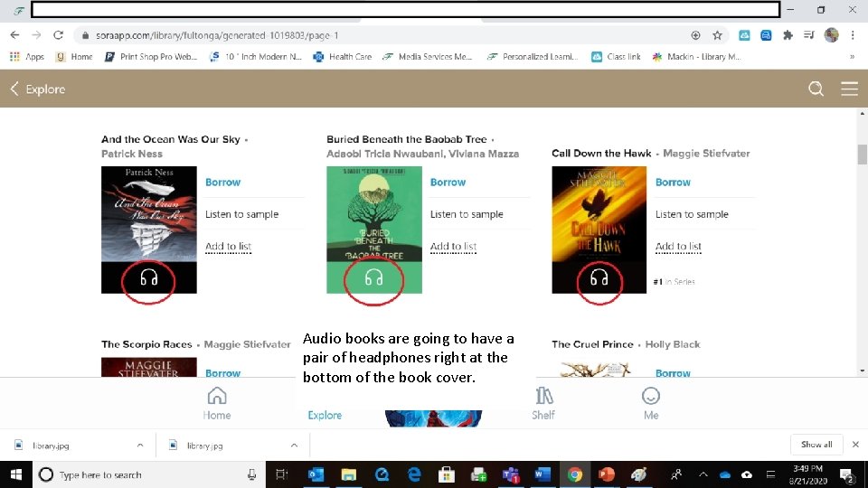Viewport: 868px width, 488px height.
Task: Open the Me tab in Sora
Action: (x=650, y=403)
